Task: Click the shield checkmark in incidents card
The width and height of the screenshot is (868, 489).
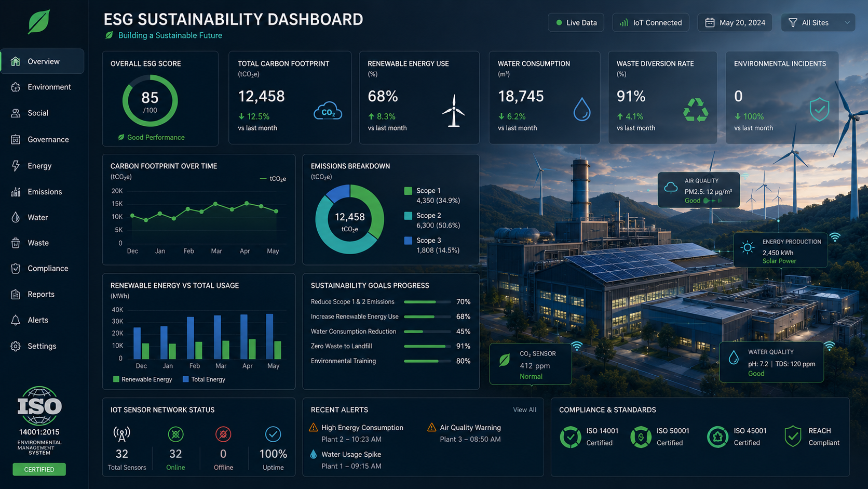Action: coord(819,110)
